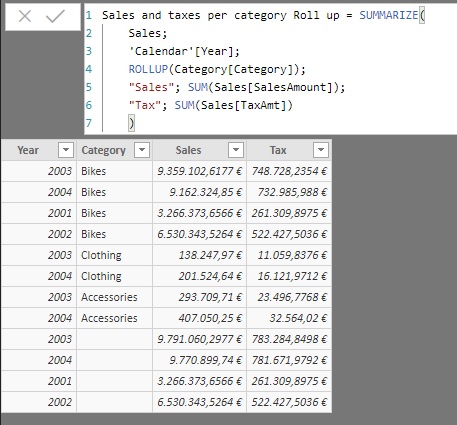Select Tax cell 11.059,8376 €
The width and height of the screenshot is (457, 425).
pyautogui.click(x=289, y=255)
